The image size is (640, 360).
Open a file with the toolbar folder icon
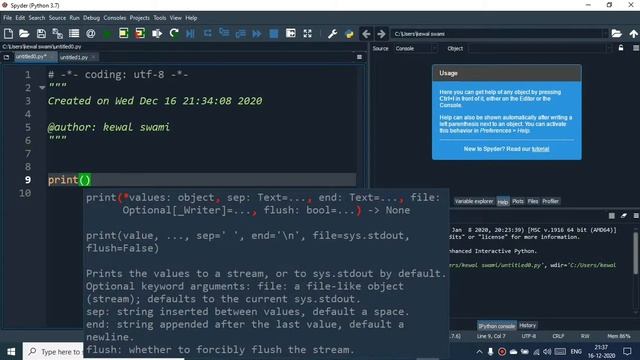pyautogui.click(x=24, y=33)
